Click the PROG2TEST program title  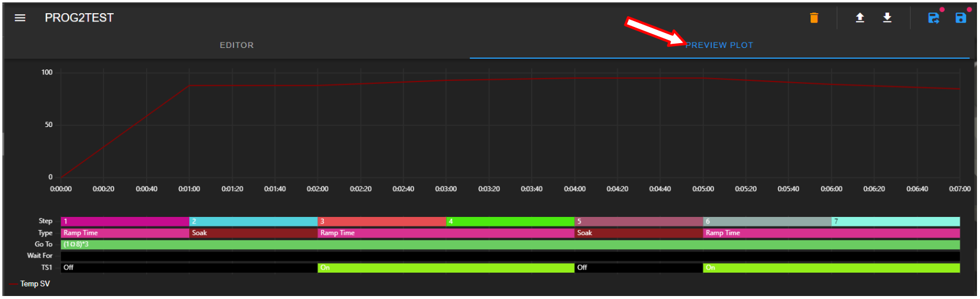(79, 18)
